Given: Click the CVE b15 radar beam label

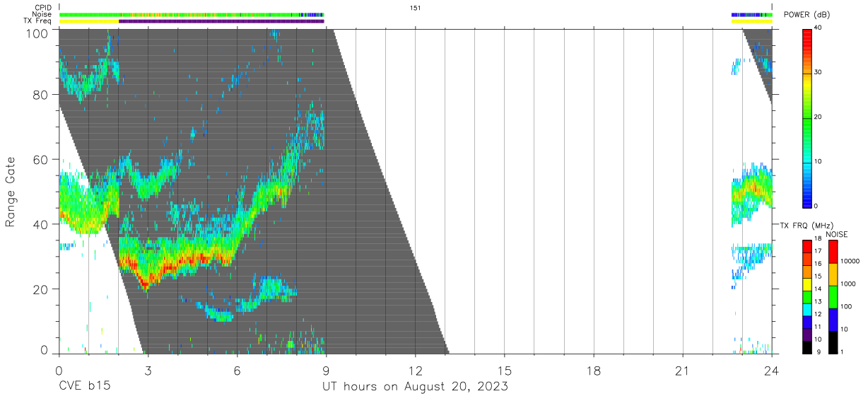Looking at the screenshot, I should pos(84,387).
